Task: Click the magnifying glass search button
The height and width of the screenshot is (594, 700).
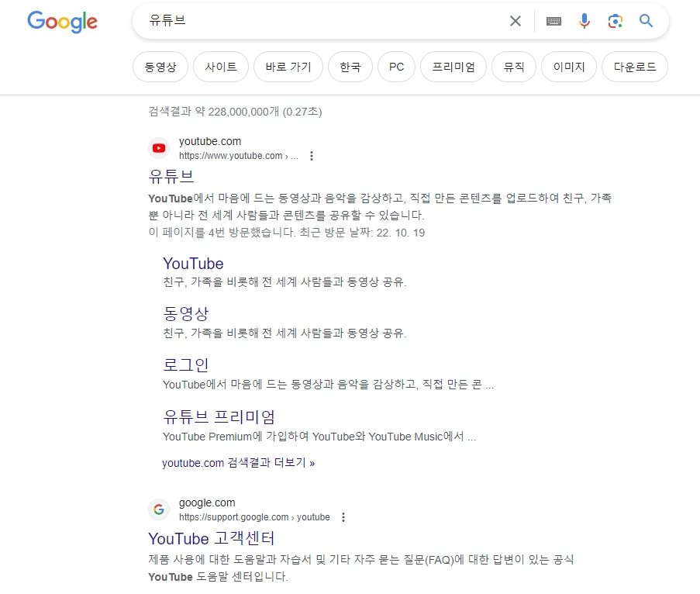Action: (x=646, y=20)
